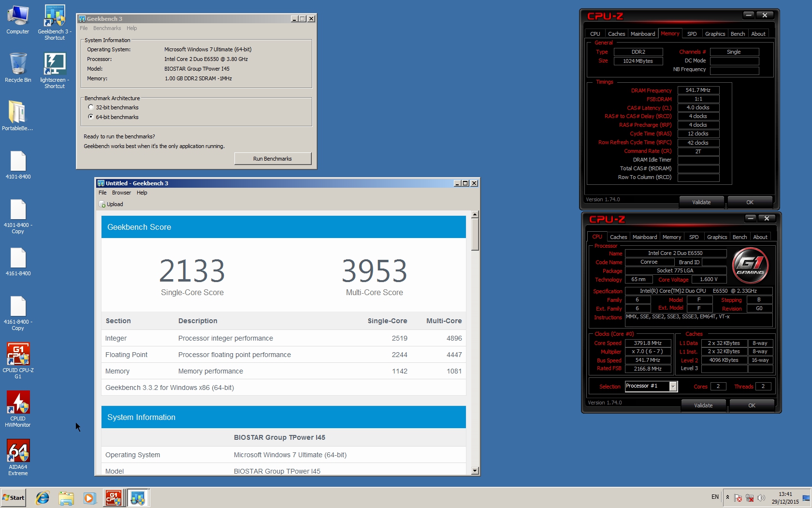Open Browser menu in Untitled Geekbench window
The width and height of the screenshot is (812, 508).
tap(121, 193)
